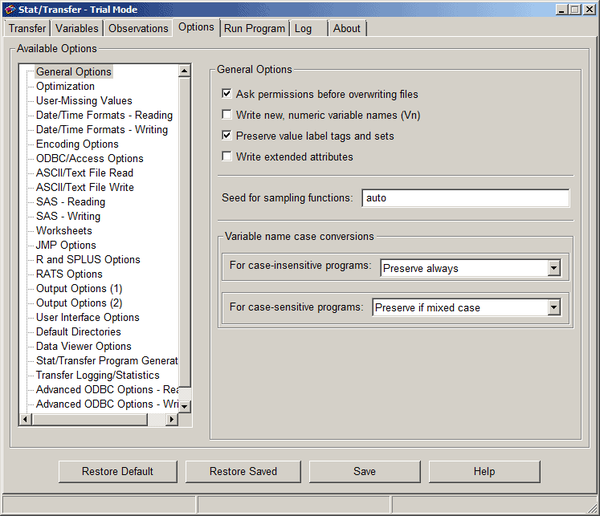Toggle Ask permissions before overwriting files
Image resolution: width=600 pixels, height=516 pixels.
coord(227,93)
